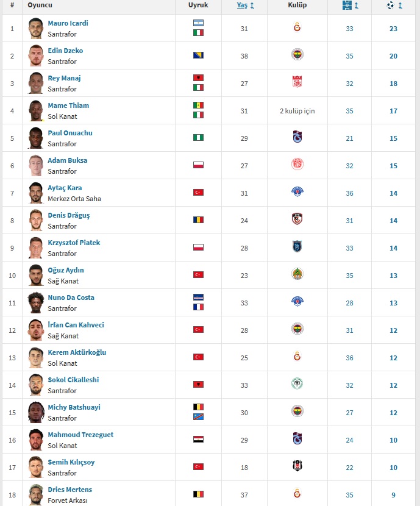Click the Alanyaspor crest beside Oğuz Aydın
The height and width of the screenshot is (506, 420).
pyautogui.click(x=297, y=274)
